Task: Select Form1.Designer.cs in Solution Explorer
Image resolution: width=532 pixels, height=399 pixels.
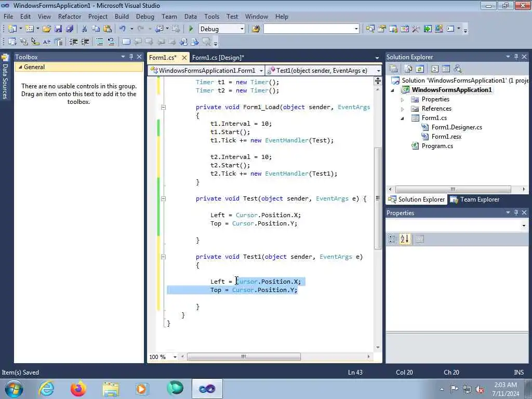Action: click(457, 127)
